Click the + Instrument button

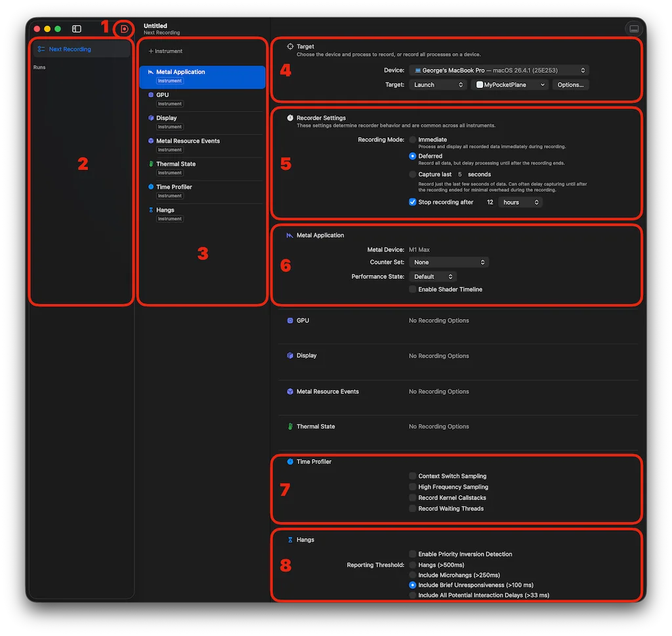[165, 51]
